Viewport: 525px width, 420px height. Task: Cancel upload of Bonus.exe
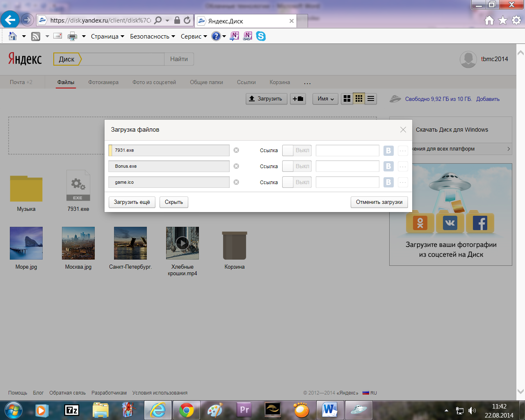(236, 166)
